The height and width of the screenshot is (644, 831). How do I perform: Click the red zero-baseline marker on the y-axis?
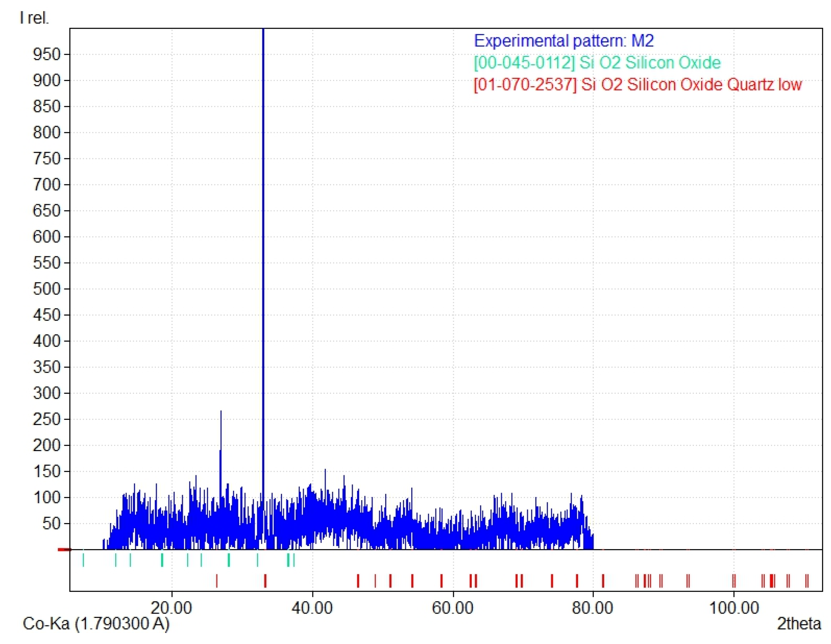coord(64,550)
